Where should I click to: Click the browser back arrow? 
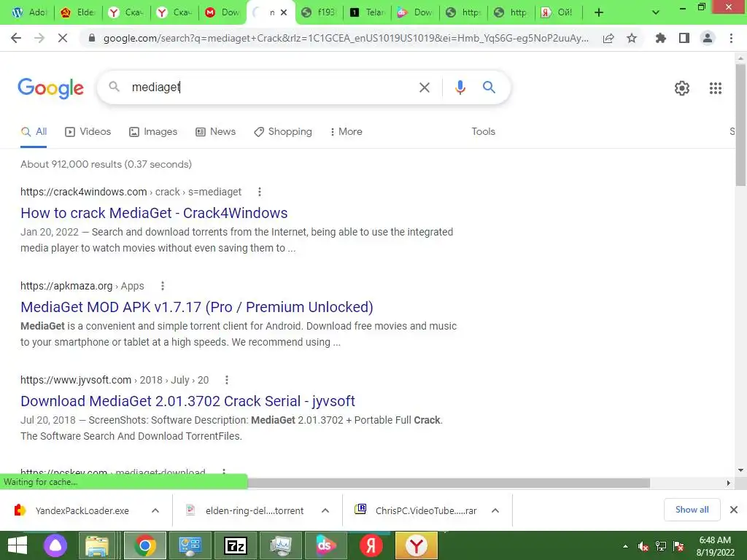pos(16,38)
